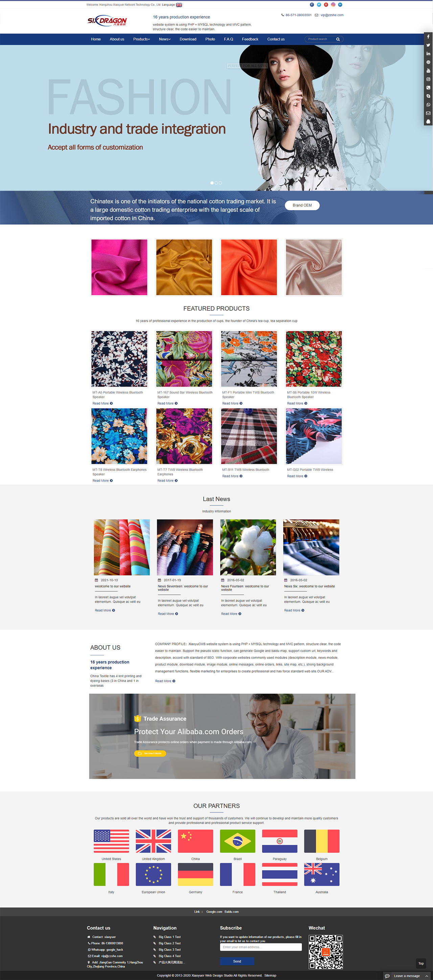Click the LinkedIn icon in side bar

point(428,54)
